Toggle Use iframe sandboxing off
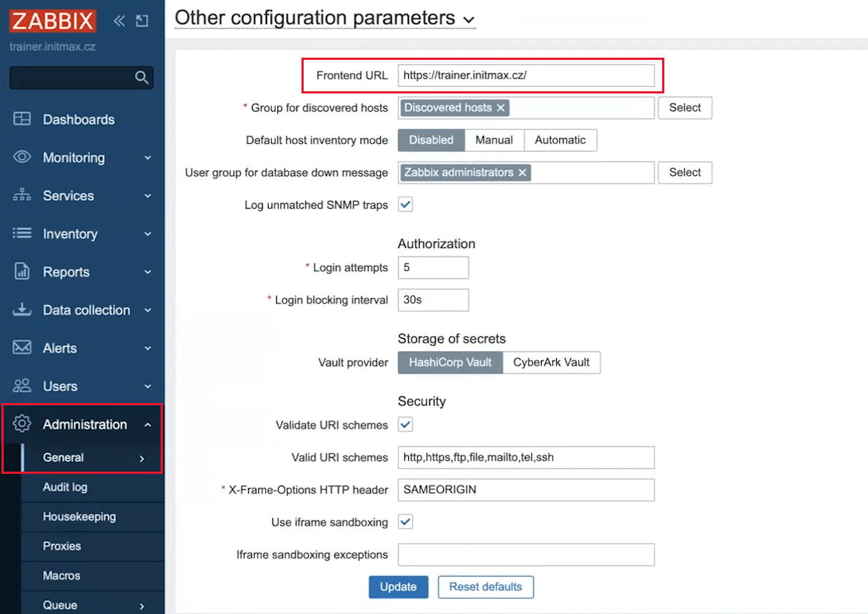Viewport: 868px width, 614px height. coord(405,521)
